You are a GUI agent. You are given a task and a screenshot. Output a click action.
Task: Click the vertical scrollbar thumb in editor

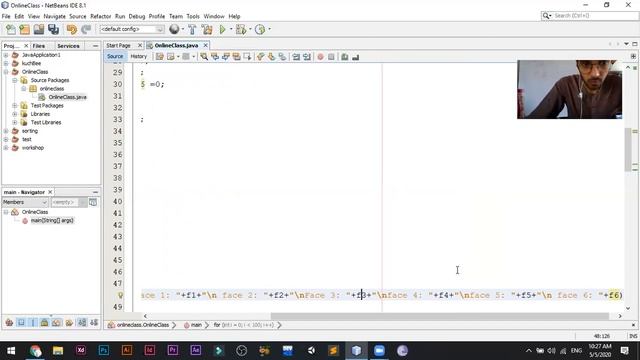pos(628,150)
